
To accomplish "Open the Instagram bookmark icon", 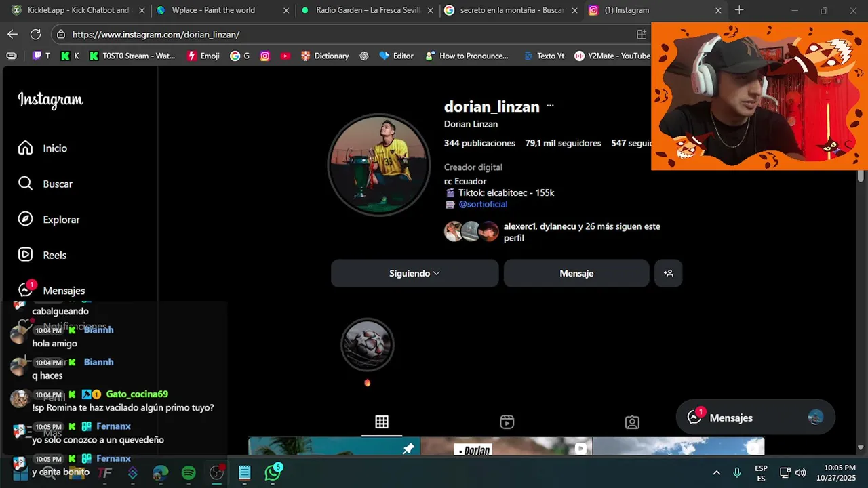I will tap(265, 56).
